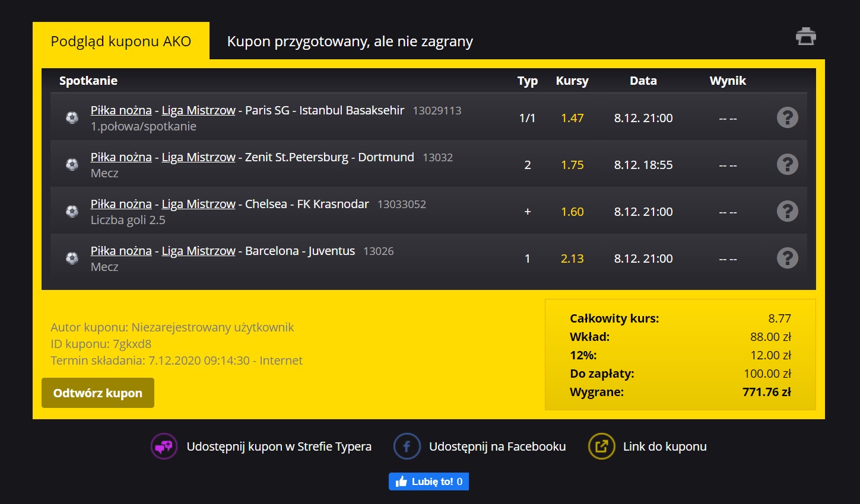Click the payment amount 100.00 zł
This screenshot has width=860, height=504.
767,374
